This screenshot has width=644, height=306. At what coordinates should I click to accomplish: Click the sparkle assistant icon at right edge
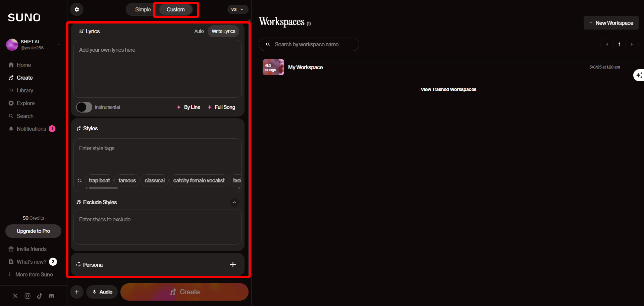click(x=639, y=75)
